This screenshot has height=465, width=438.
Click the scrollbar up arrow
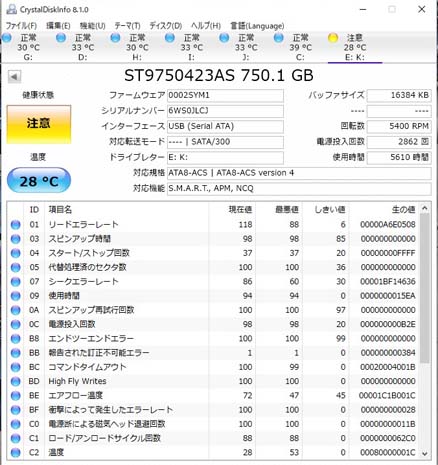point(425,209)
